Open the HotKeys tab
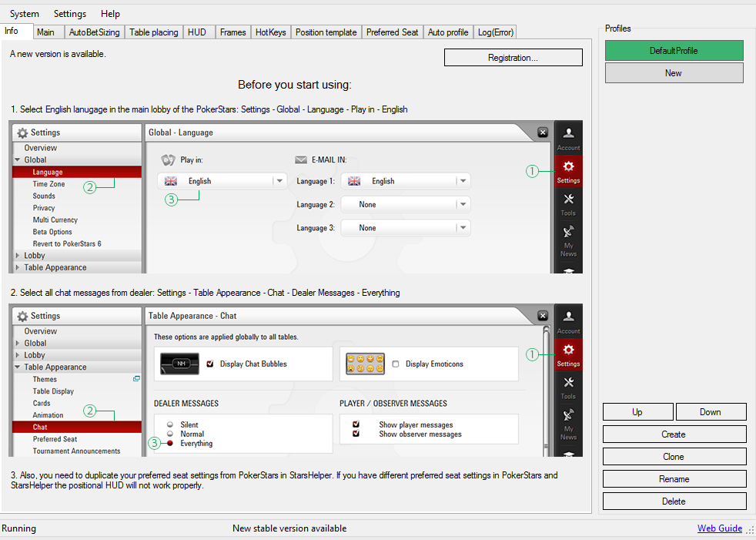Screen dimensions: 756x540 270,32
